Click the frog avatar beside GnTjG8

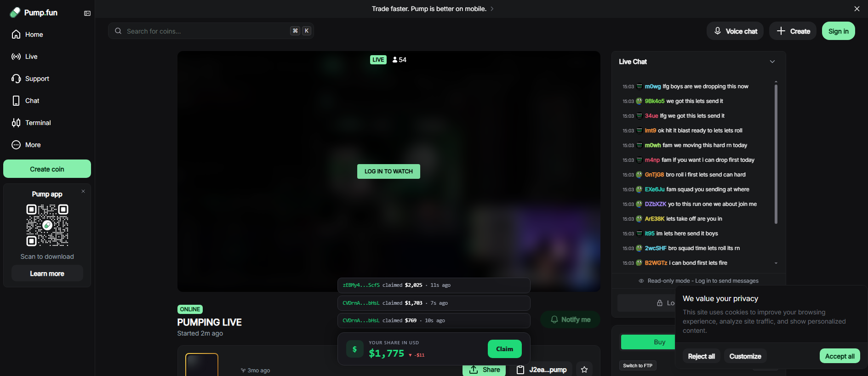click(x=639, y=175)
